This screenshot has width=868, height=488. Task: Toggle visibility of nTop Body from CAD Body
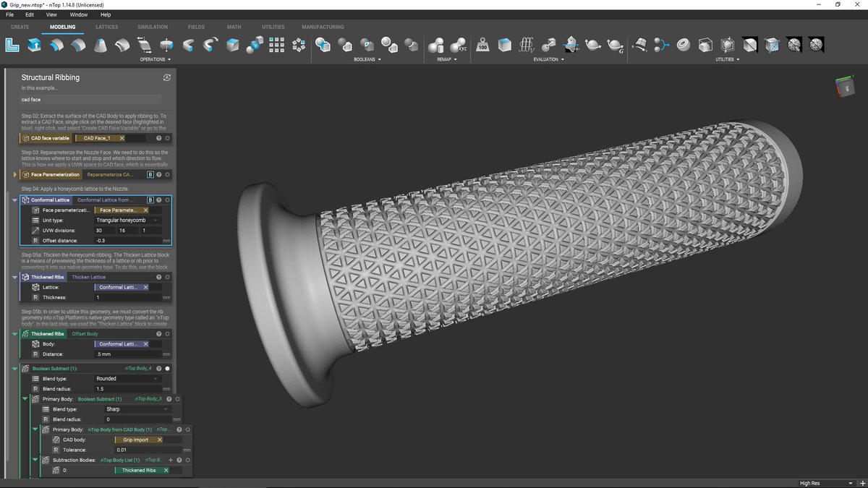click(188, 429)
